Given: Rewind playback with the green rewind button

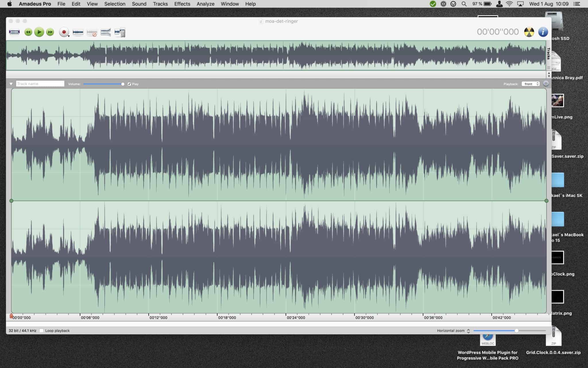Looking at the screenshot, I should 28,32.
